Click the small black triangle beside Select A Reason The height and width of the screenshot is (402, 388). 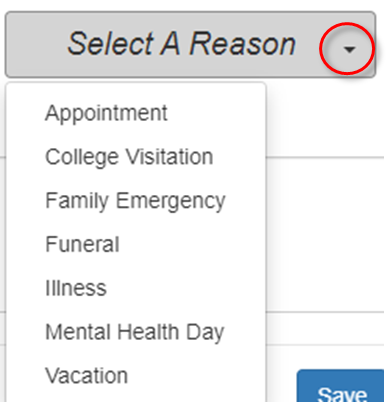(349, 50)
